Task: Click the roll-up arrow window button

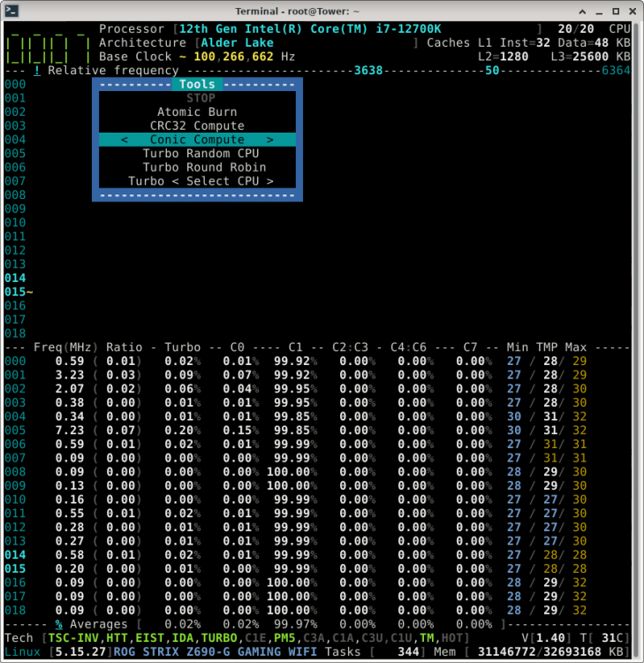Action: [582, 11]
